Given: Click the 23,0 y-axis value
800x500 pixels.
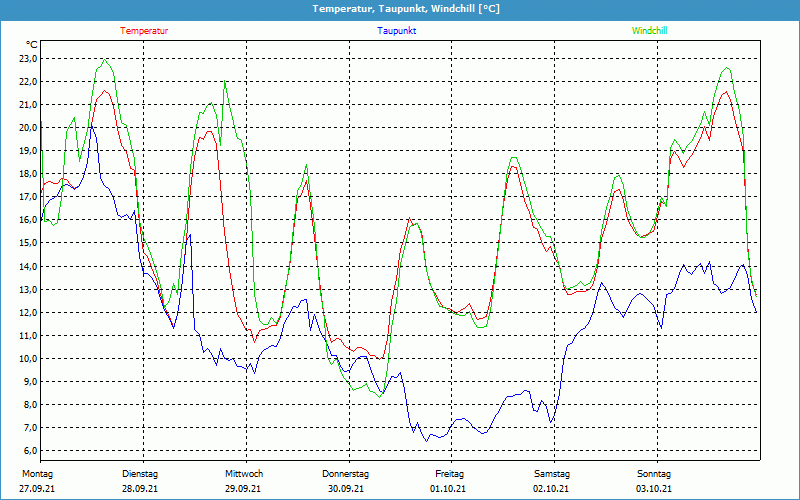Looking at the screenshot, I should (28, 59).
